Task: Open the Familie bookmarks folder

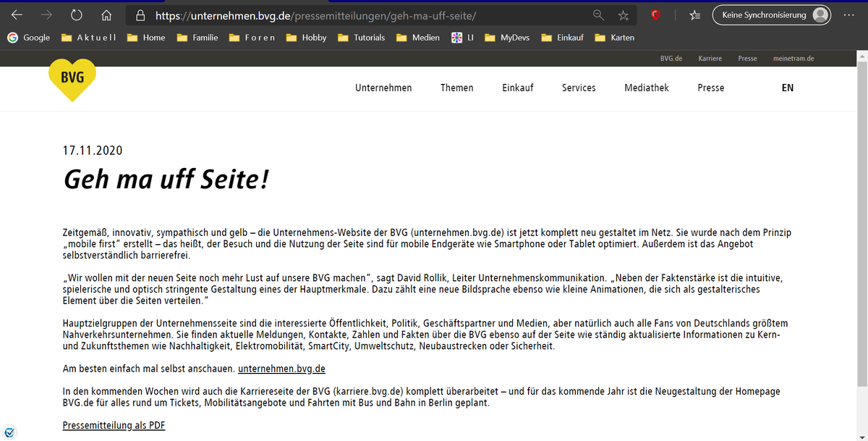Action: point(197,38)
